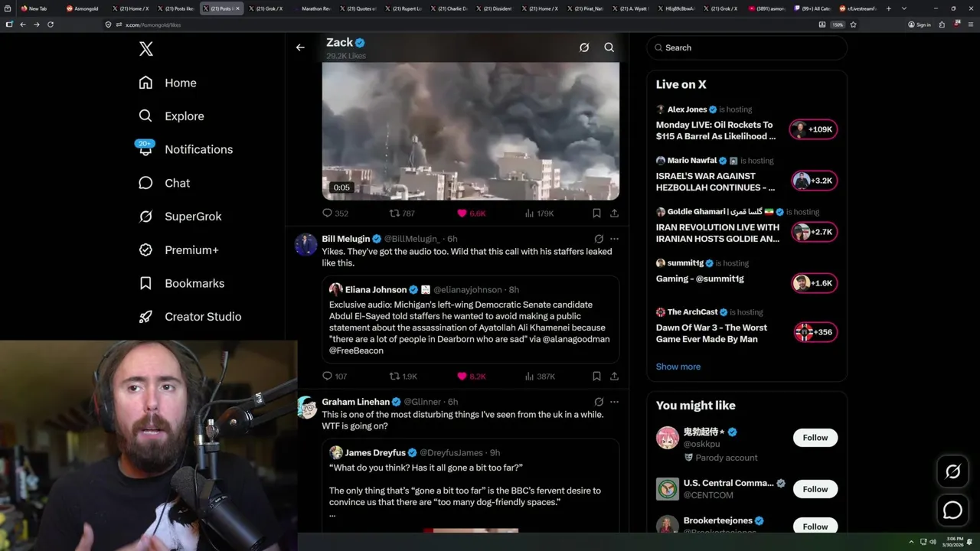Click browser reload button

pyautogui.click(x=51, y=24)
